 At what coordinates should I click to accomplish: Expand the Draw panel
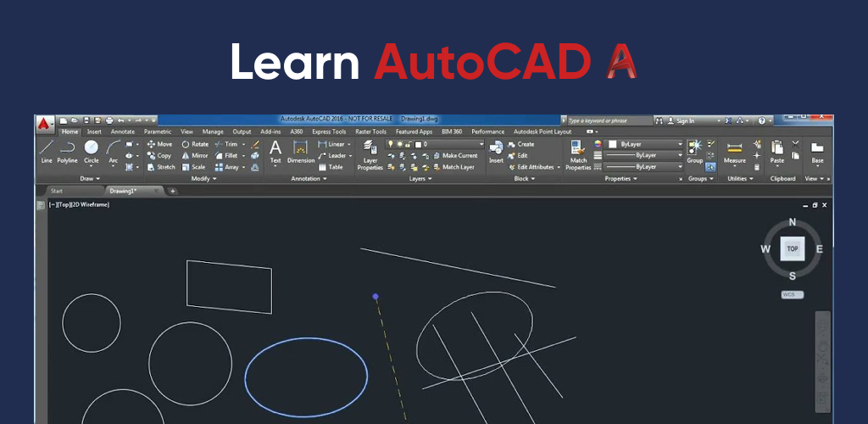(x=90, y=179)
